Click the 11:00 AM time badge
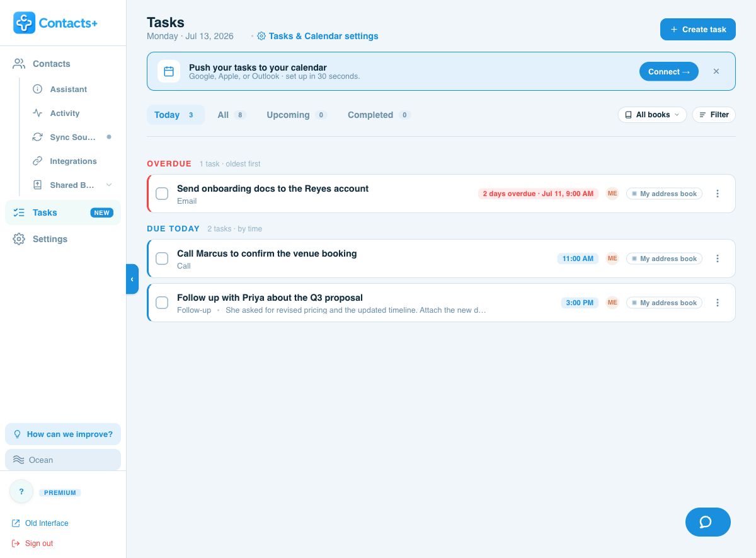The width and height of the screenshot is (756, 558). [x=578, y=259]
